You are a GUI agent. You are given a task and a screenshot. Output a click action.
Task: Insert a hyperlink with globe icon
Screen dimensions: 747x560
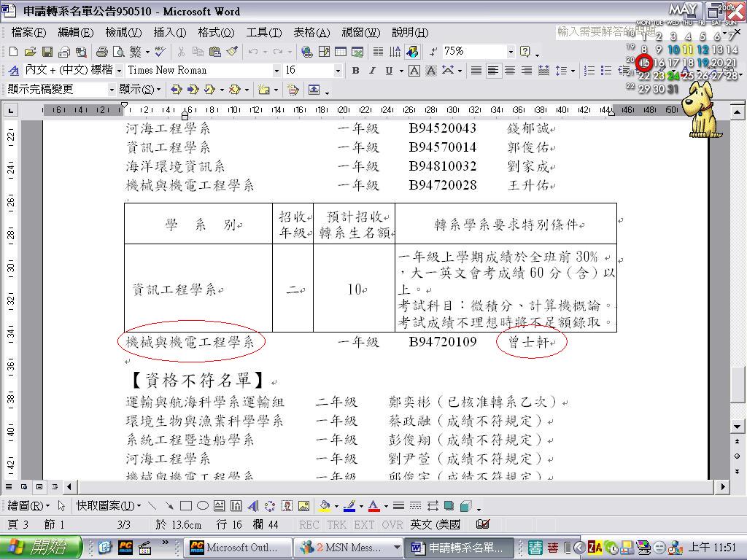tap(307, 52)
